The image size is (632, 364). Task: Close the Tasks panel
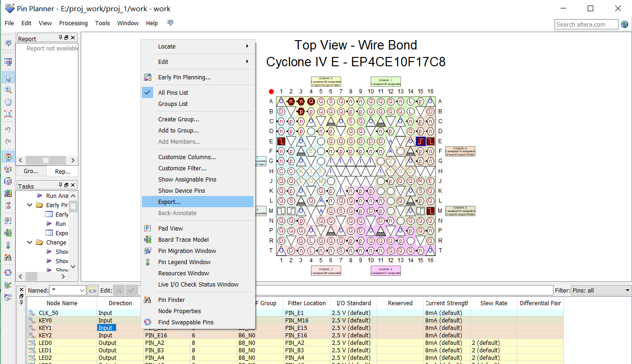point(73,185)
